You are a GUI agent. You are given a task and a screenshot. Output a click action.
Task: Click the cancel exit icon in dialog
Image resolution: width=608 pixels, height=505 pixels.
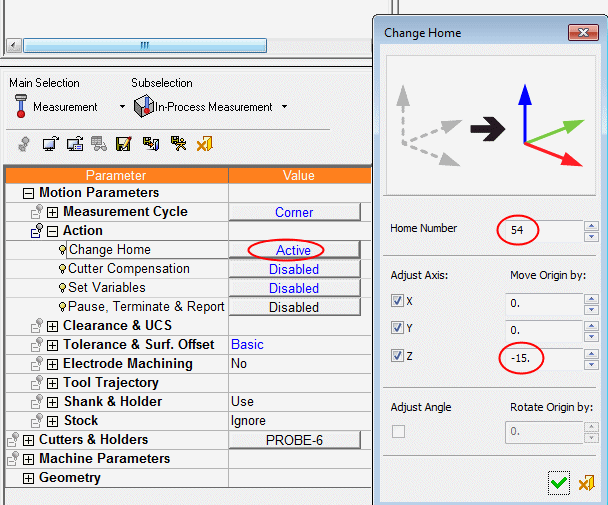tap(587, 484)
